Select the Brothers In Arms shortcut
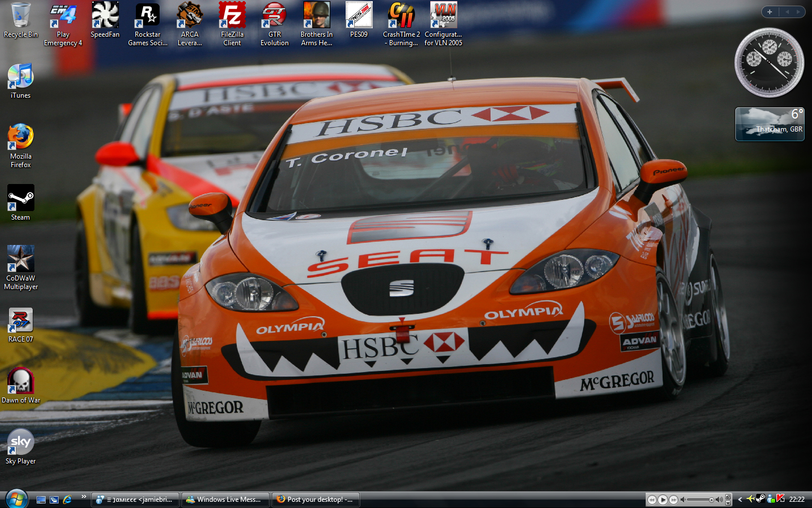812x508 pixels. click(x=316, y=24)
